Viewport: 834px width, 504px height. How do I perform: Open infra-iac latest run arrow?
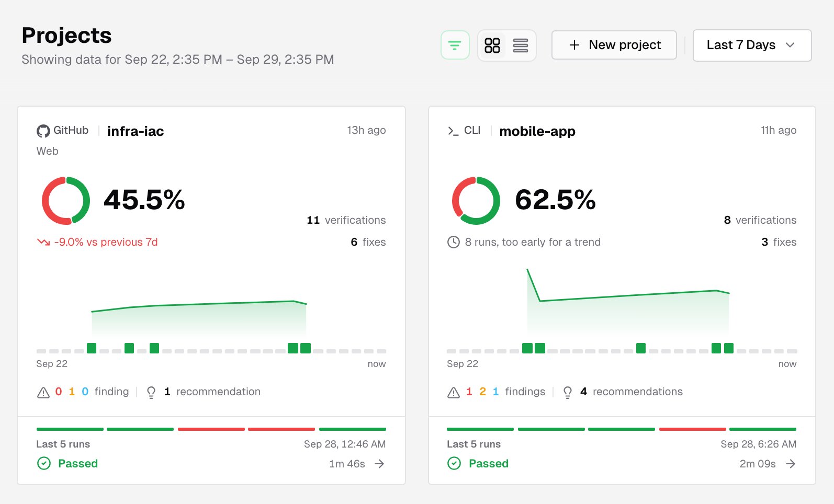[x=380, y=464]
